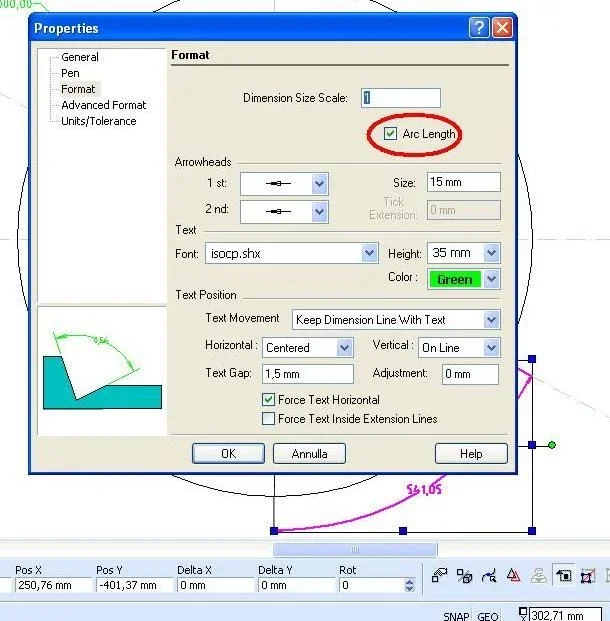This screenshot has height=621, width=610.
Task: Select General in the properties tree
Action: point(80,57)
